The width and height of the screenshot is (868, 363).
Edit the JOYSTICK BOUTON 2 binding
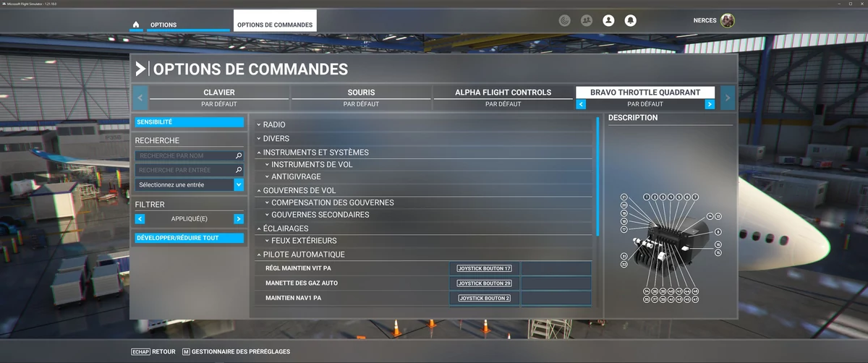[x=484, y=298]
